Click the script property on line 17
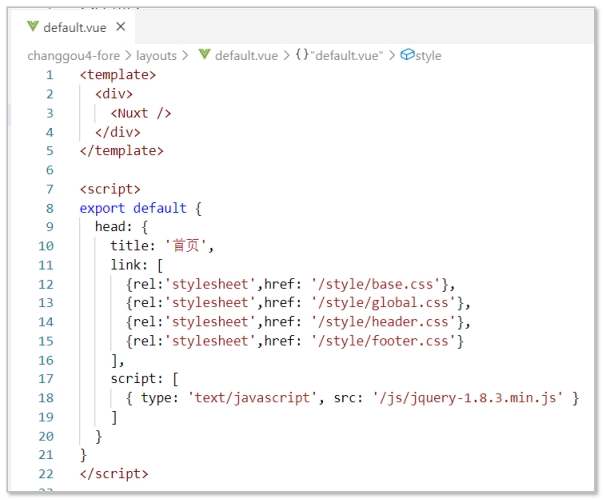 [133, 379]
